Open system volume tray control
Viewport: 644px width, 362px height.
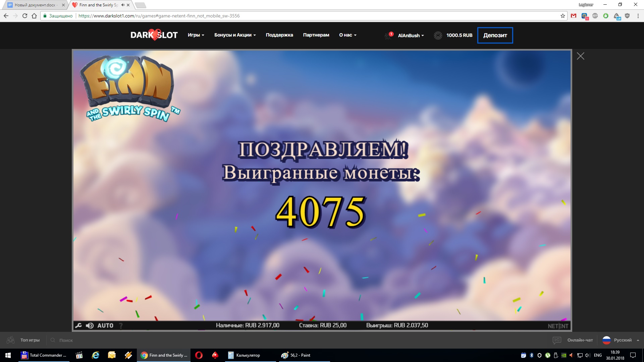(588, 355)
